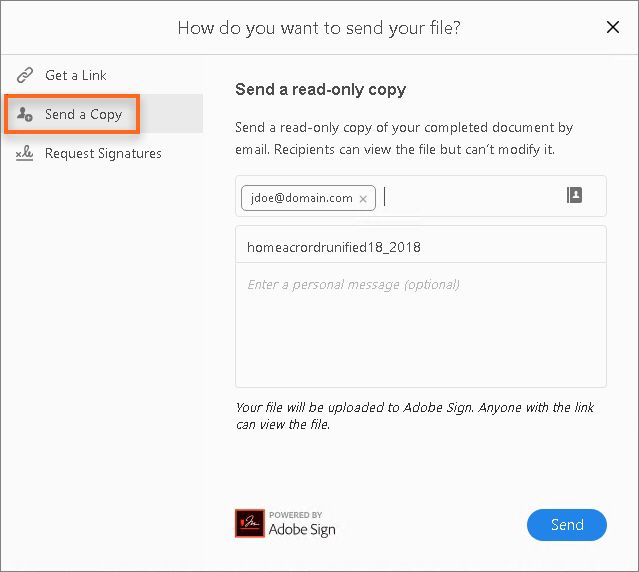
Task: Click the person icon beside Send a Copy
Action: [x=24, y=114]
